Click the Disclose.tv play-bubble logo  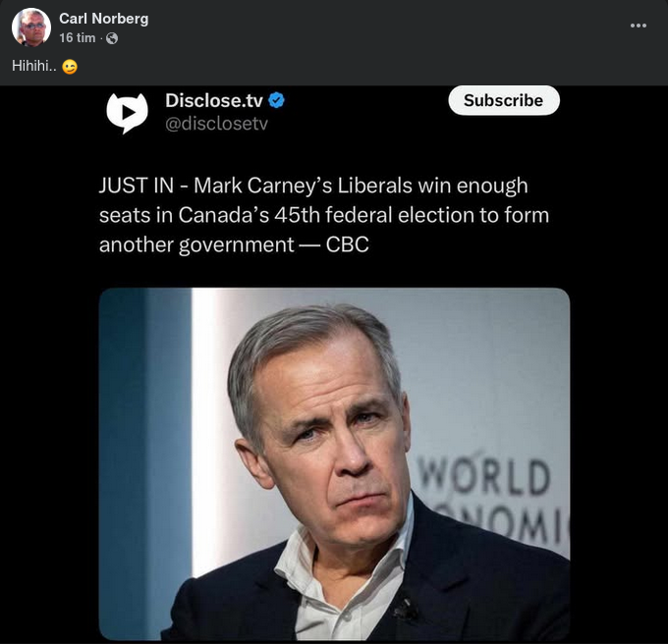[x=127, y=112]
